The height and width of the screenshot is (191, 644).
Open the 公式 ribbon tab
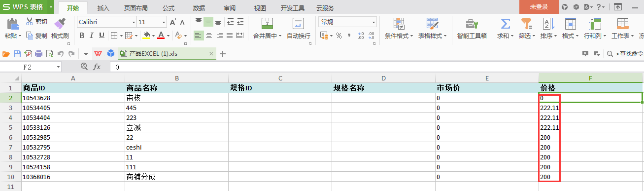click(x=169, y=8)
